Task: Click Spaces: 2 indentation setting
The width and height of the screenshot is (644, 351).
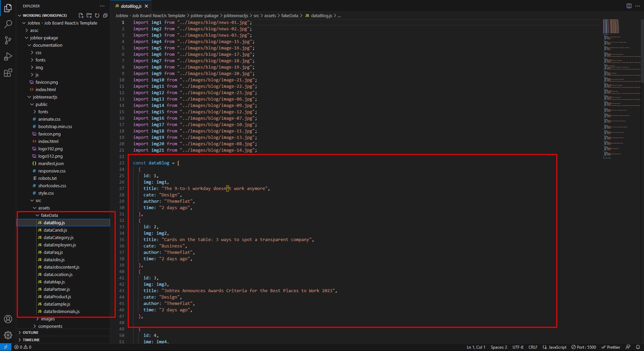Action: point(498,347)
